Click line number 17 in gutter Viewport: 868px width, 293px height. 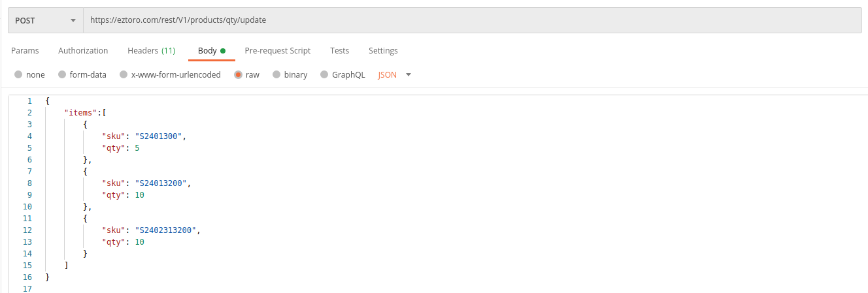click(x=27, y=289)
